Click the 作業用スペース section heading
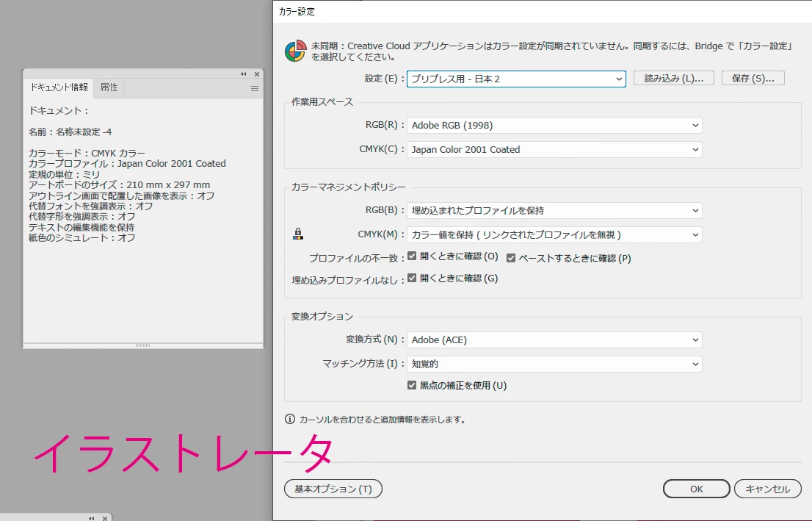Image resolution: width=812 pixels, height=521 pixels. click(322, 101)
